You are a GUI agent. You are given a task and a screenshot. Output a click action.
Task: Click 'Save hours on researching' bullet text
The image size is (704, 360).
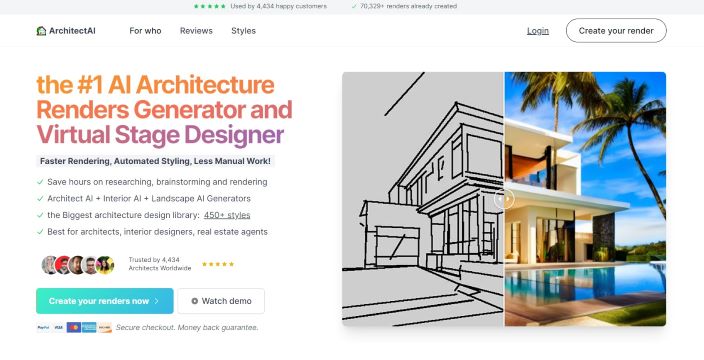[157, 182]
